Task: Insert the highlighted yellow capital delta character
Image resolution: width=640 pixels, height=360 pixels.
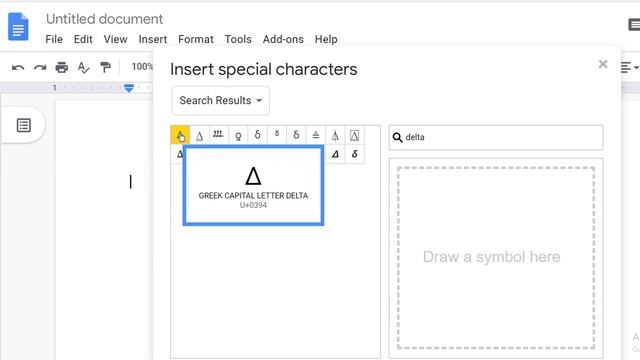Action: coord(180,135)
